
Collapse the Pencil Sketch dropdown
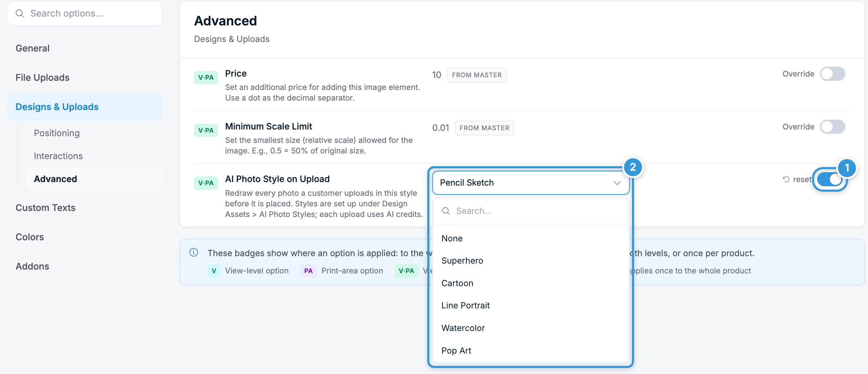click(x=531, y=183)
